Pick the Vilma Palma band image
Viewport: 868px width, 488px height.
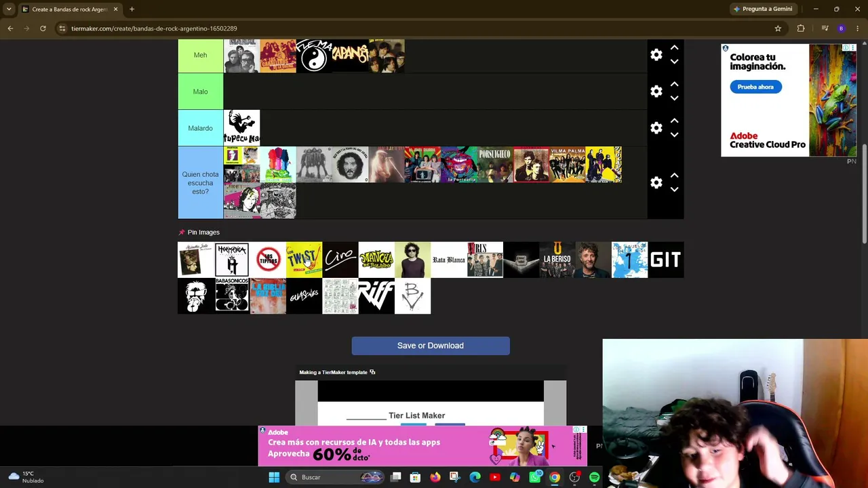coord(567,165)
